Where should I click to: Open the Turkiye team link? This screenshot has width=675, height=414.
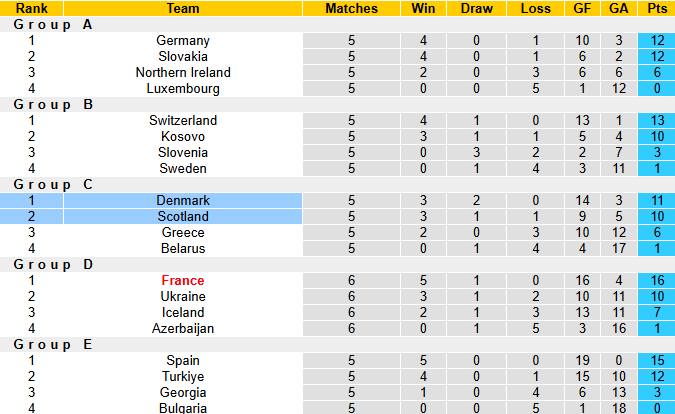tap(183, 376)
